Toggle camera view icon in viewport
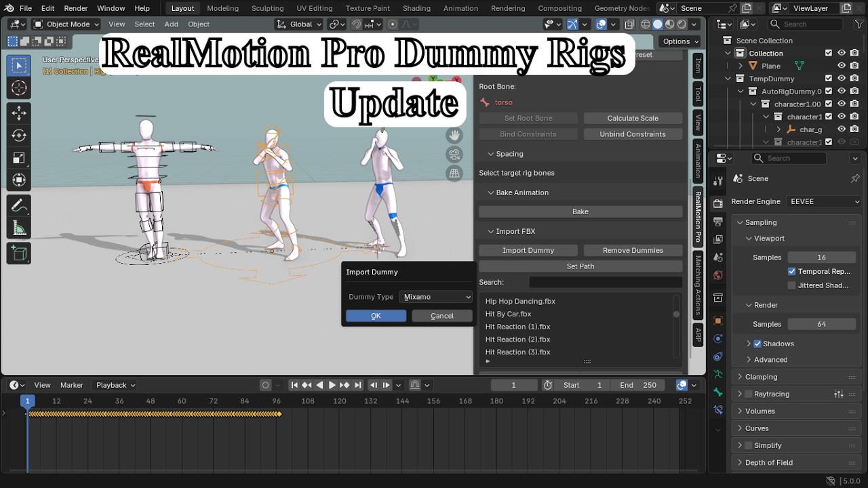 tap(454, 155)
